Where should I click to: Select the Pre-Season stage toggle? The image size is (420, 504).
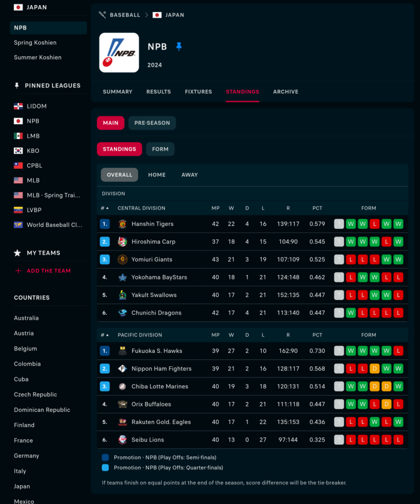[152, 123]
